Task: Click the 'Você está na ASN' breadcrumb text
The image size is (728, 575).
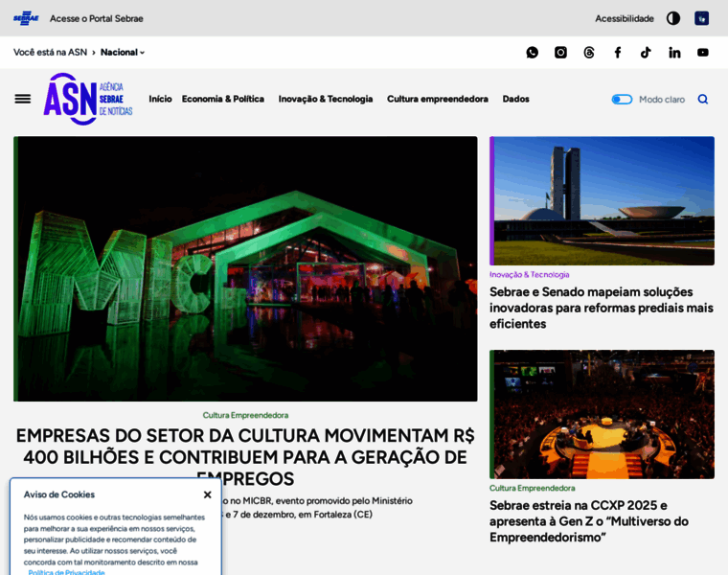Action: [x=50, y=53]
